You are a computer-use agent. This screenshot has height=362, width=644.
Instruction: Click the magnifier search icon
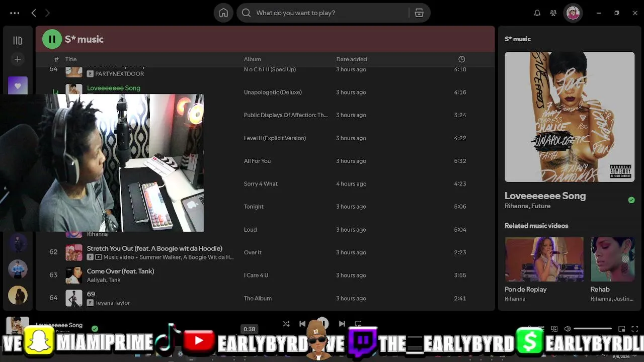pyautogui.click(x=246, y=13)
